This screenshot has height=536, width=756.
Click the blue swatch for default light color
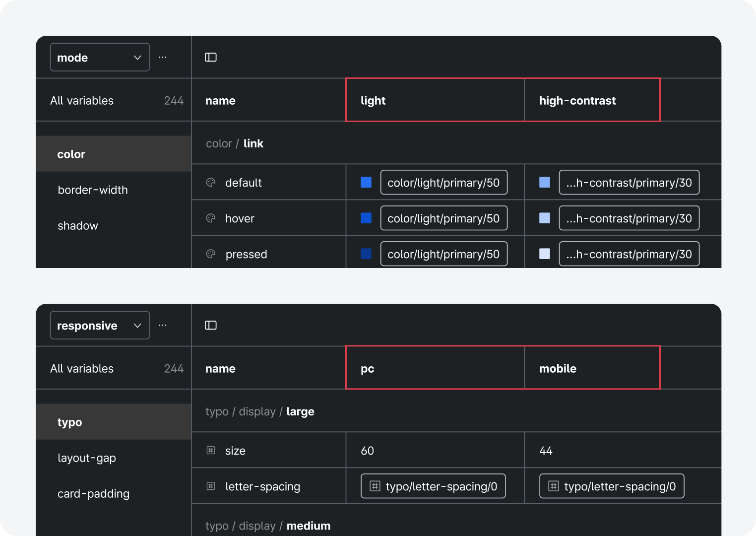click(x=366, y=183)
